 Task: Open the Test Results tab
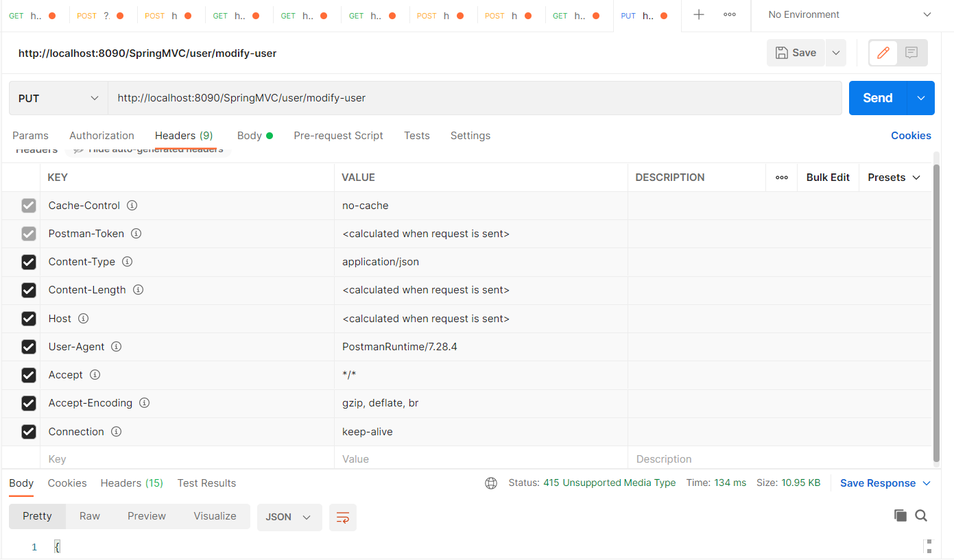[x=206, y=483]
